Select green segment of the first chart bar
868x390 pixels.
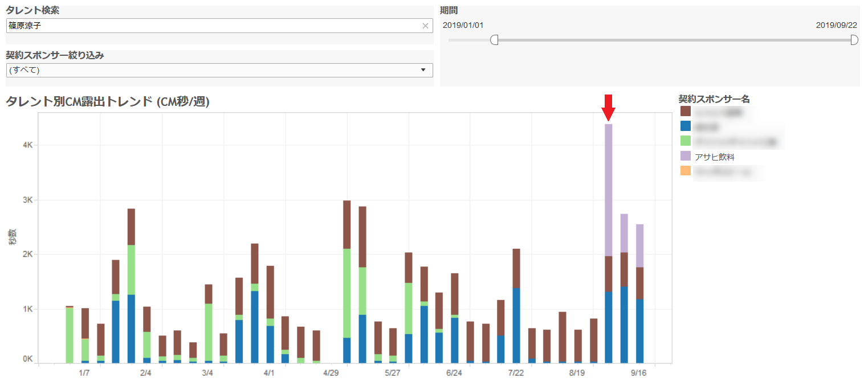70,335
